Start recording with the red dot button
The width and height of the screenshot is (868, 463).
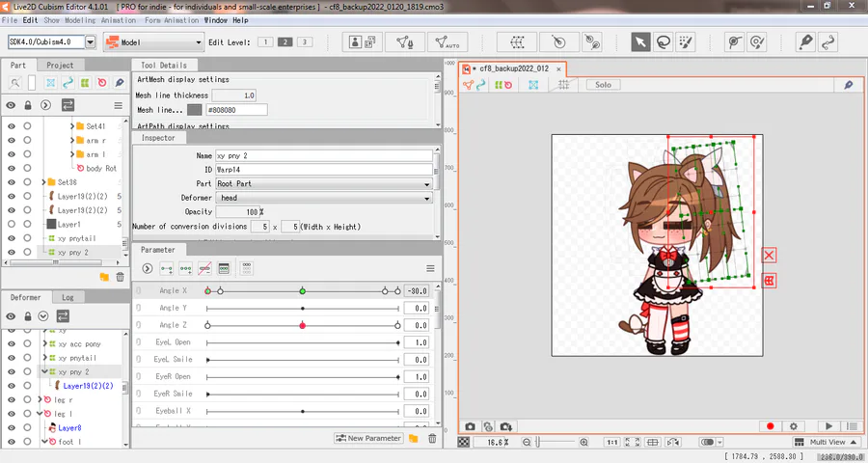pyautogui.click(x=770, y=426)
